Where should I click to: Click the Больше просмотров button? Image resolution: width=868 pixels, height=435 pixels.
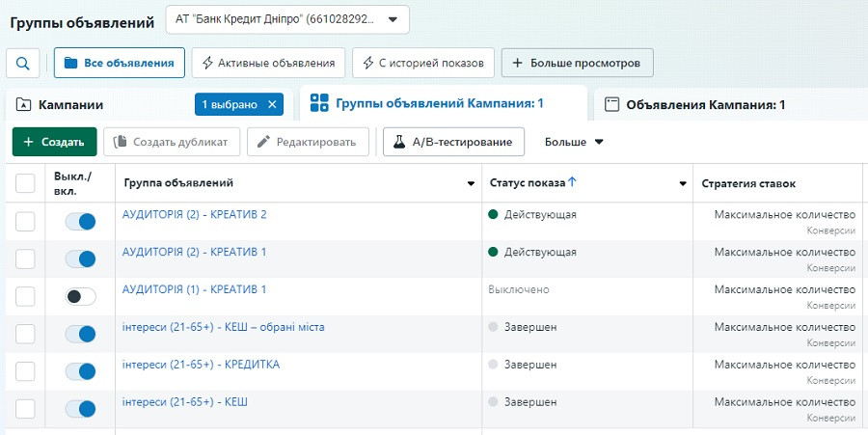tap(578, 63)
